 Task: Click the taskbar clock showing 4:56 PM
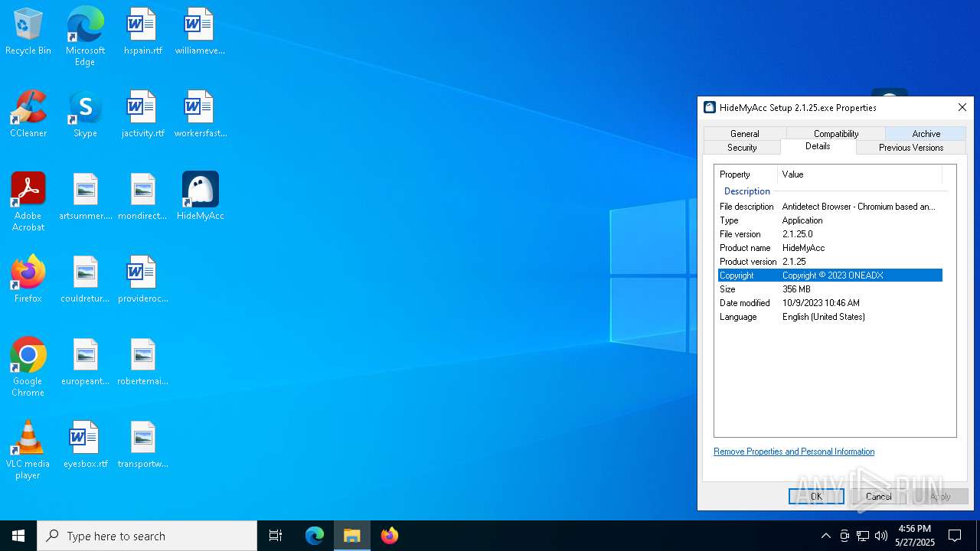point(915,536)
